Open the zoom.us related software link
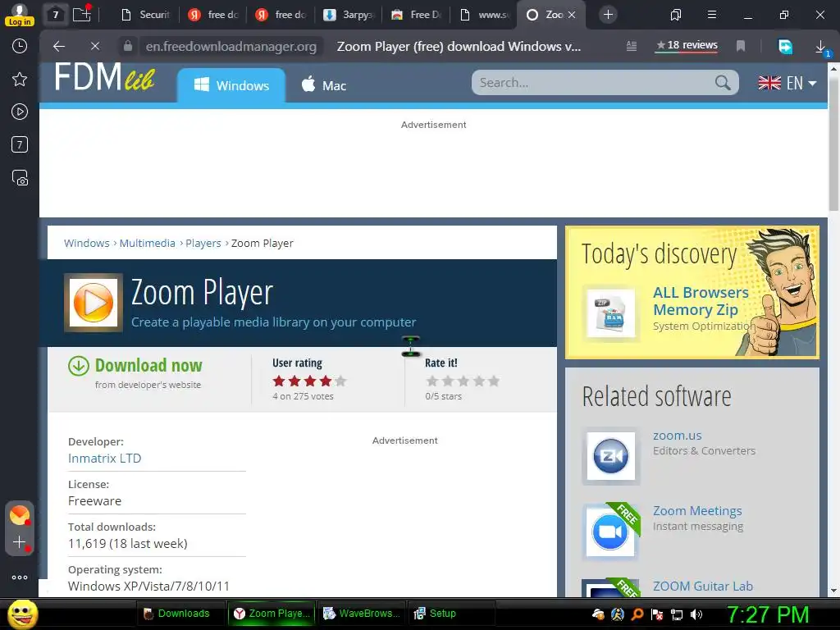The height and width of the screenshot is (630, 840). point(677,436)
